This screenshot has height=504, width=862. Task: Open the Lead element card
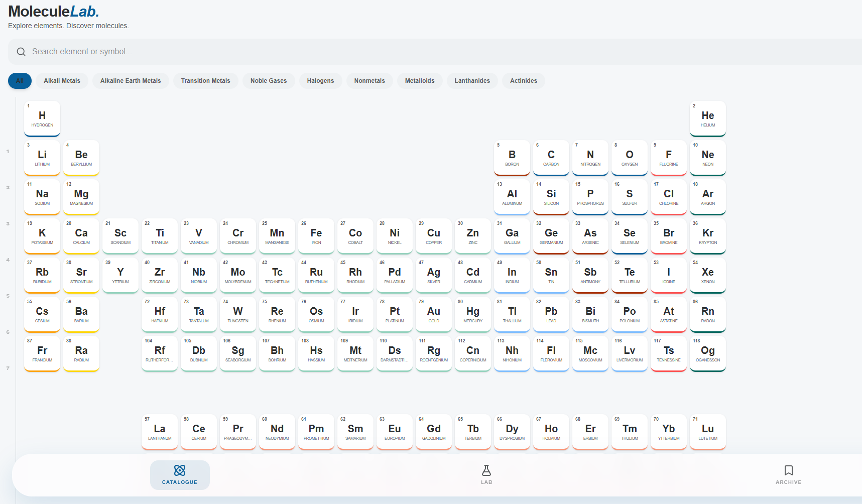pos(551,314)
